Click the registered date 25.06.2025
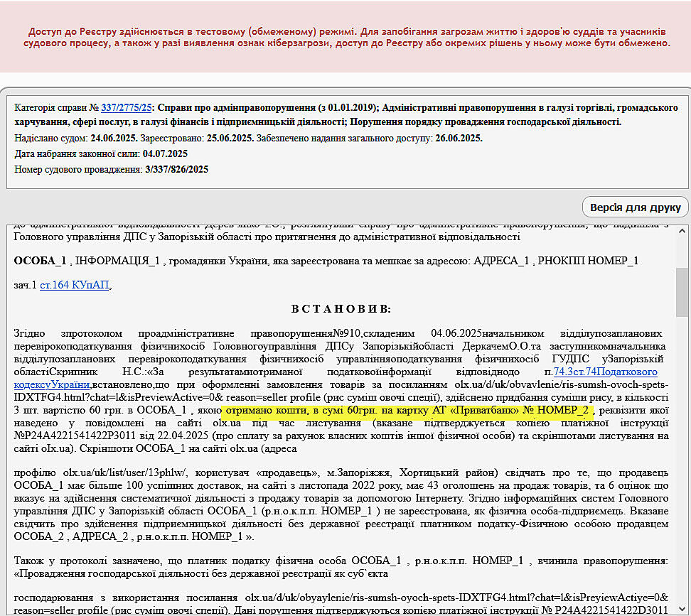 (230, 138)
